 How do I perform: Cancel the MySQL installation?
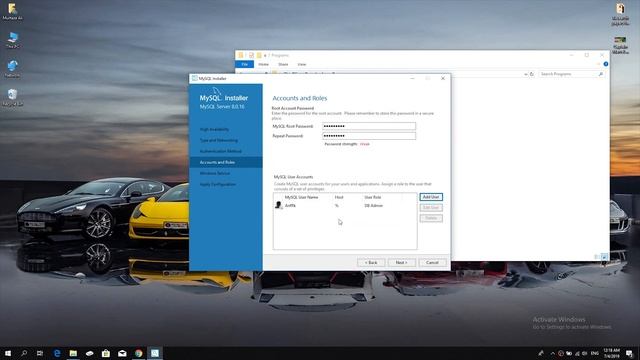coord(432,262)
